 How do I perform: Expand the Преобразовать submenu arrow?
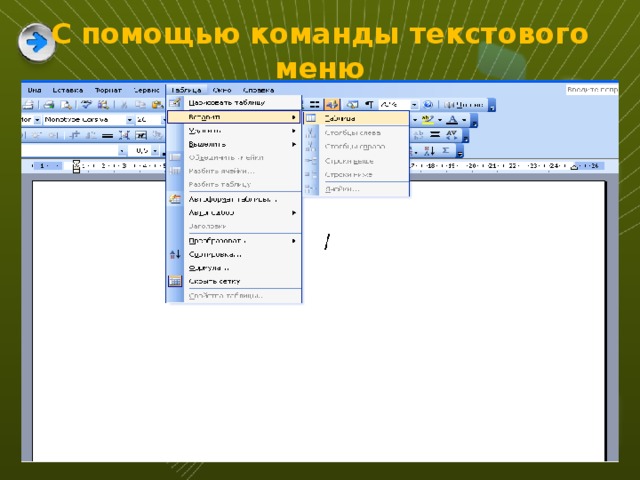tap(293, 241)
